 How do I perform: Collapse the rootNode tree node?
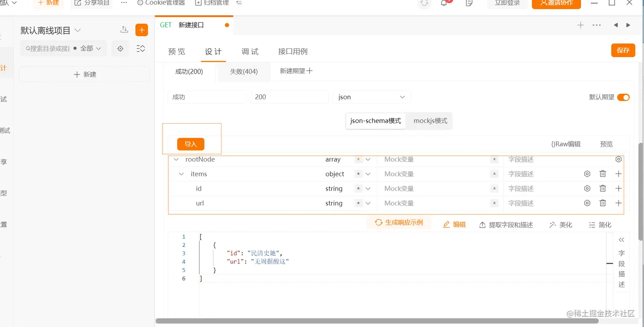[x=176, y=159]
